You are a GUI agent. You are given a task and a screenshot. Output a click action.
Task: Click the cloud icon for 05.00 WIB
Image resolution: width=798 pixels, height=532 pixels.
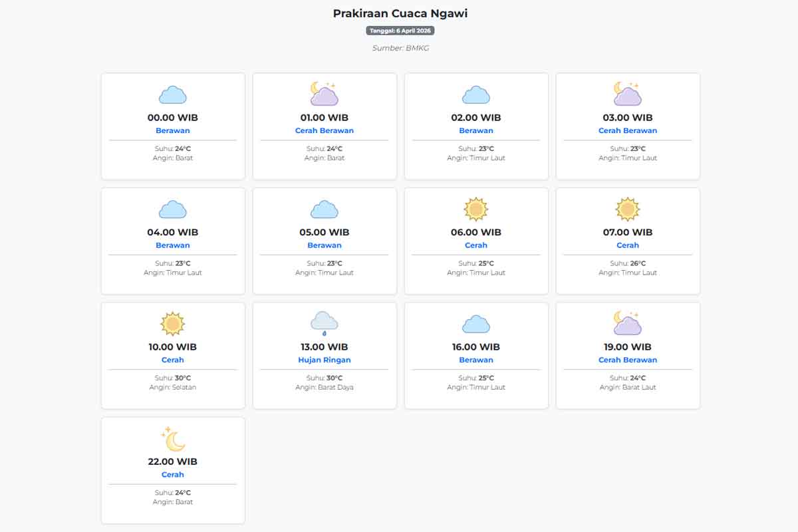[x=325, y=209]
